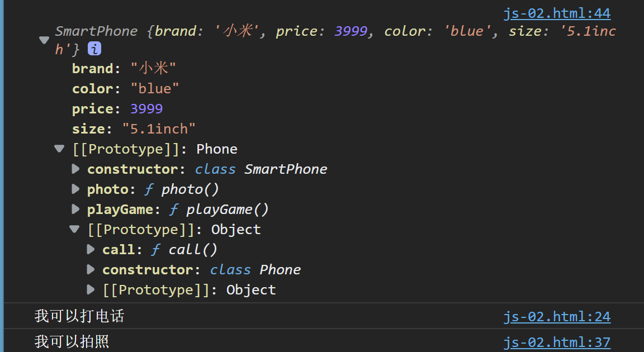Select the size: "5.1inch" property row
The width and height of the screenshot is (644, 352).
[x=134, y=129]
